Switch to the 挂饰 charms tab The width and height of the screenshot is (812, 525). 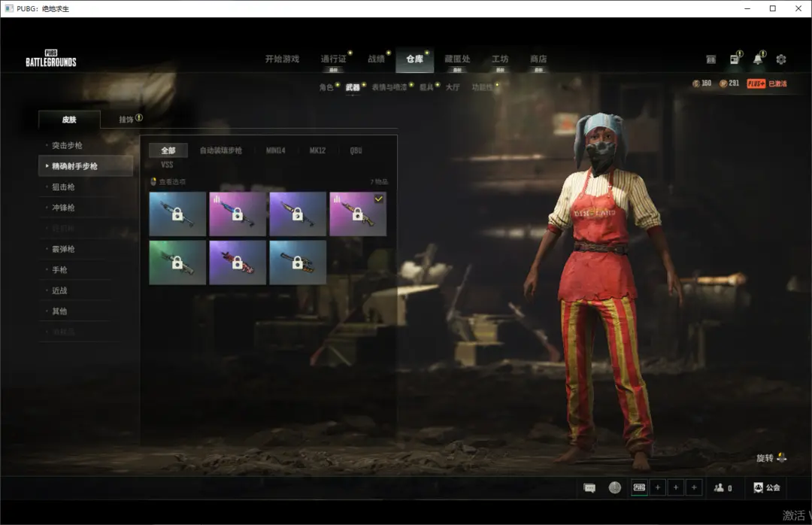tap(126, 120)
